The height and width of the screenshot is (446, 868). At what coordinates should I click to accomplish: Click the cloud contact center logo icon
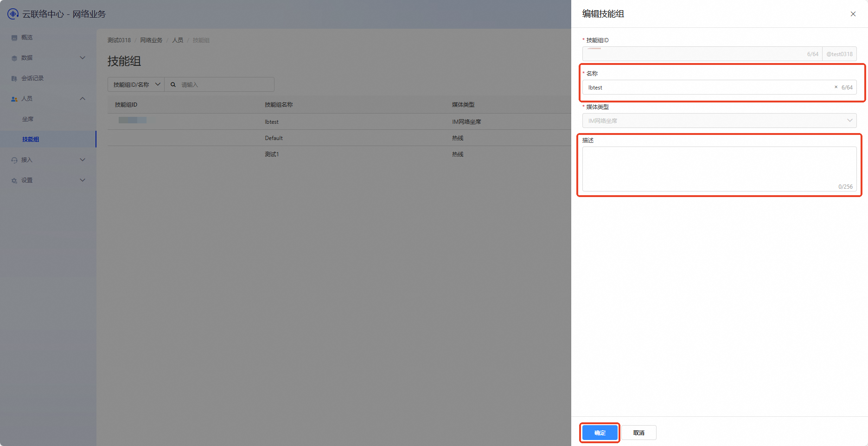13,14
